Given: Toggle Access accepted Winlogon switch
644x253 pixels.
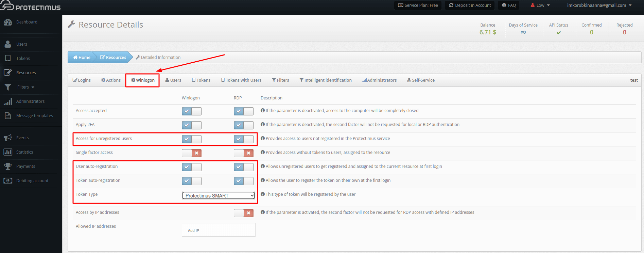Looking at the screenshot, I should click(x=192, y=111).
